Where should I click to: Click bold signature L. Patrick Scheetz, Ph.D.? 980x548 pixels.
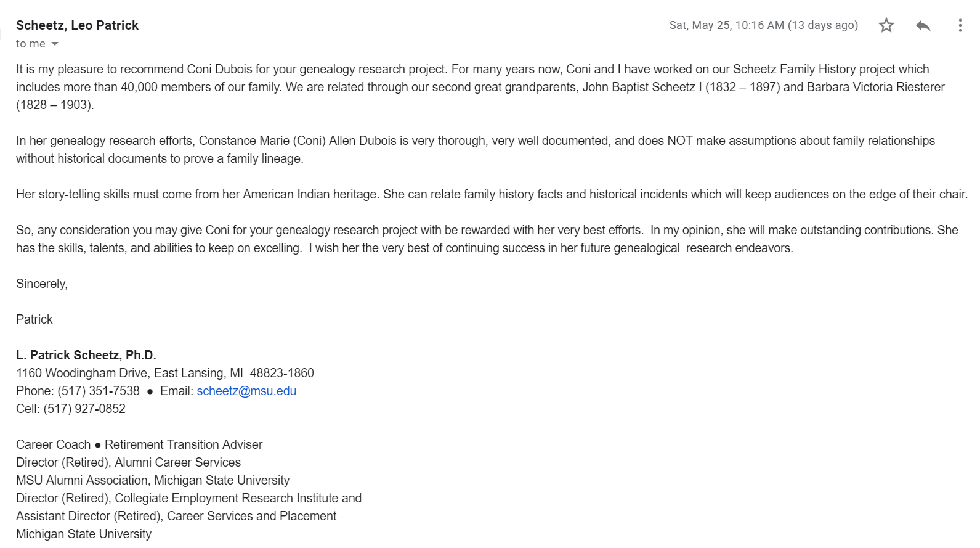click(86, 355)
